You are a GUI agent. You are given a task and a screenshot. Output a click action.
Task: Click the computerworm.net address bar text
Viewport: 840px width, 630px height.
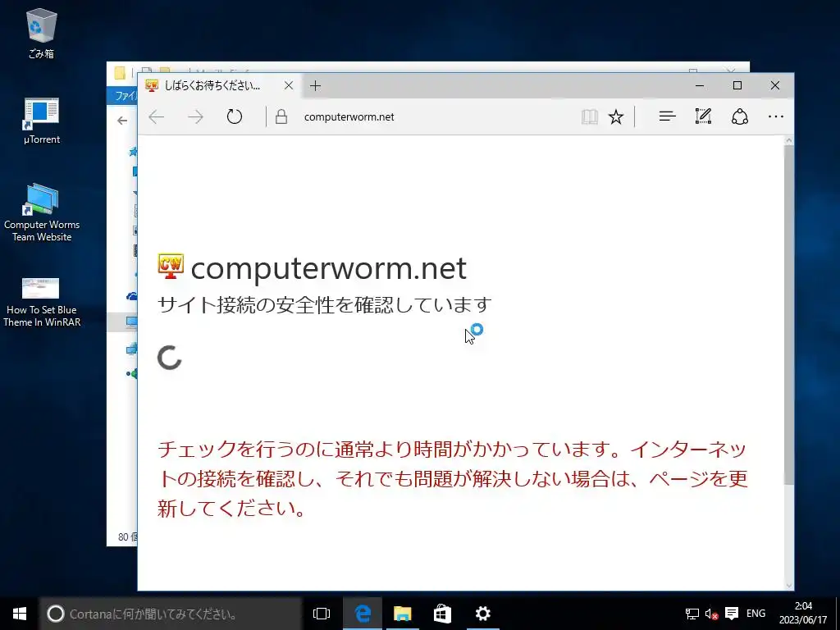(x=349, y=116)
